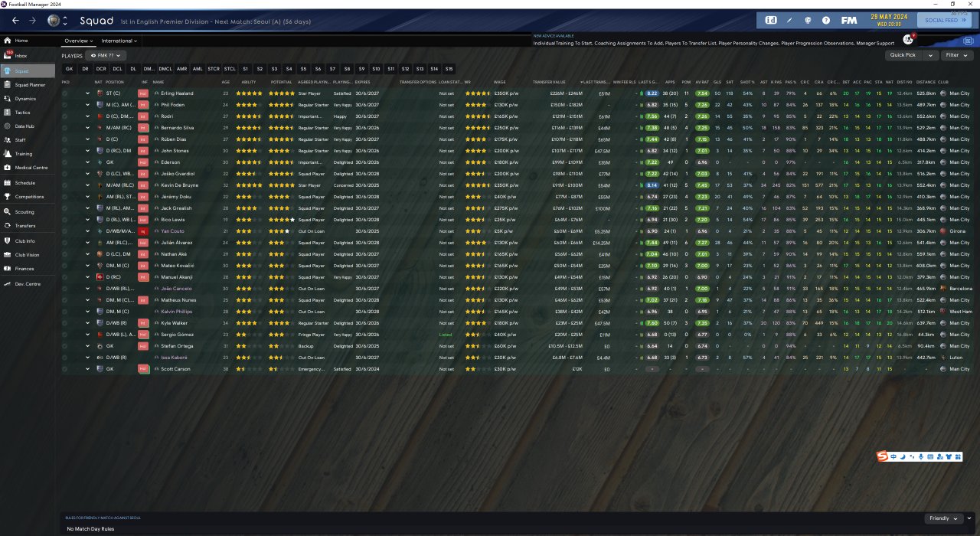The height and width of the screenshot is (536, 980).
Task: Go forward with the right arrow
Action: (x=32, y=20)
